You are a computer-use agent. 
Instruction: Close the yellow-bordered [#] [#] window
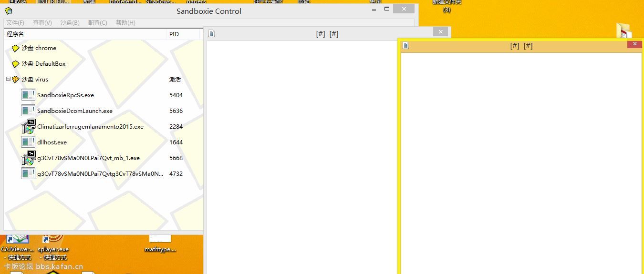click(x=634, y=44)
